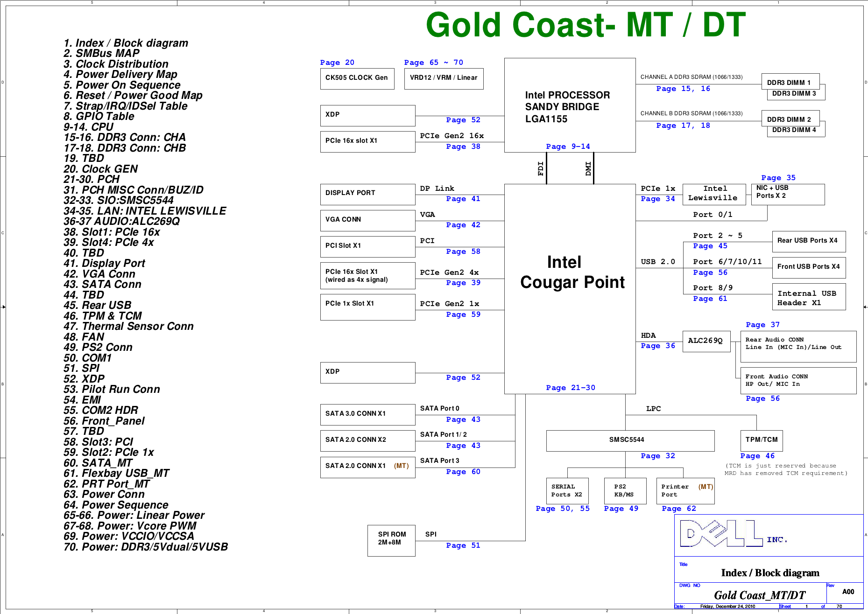Screen dimensions: 868x614
Task: Click the 'Page 9-14' reference in processor block
Action: click(568, 147)
